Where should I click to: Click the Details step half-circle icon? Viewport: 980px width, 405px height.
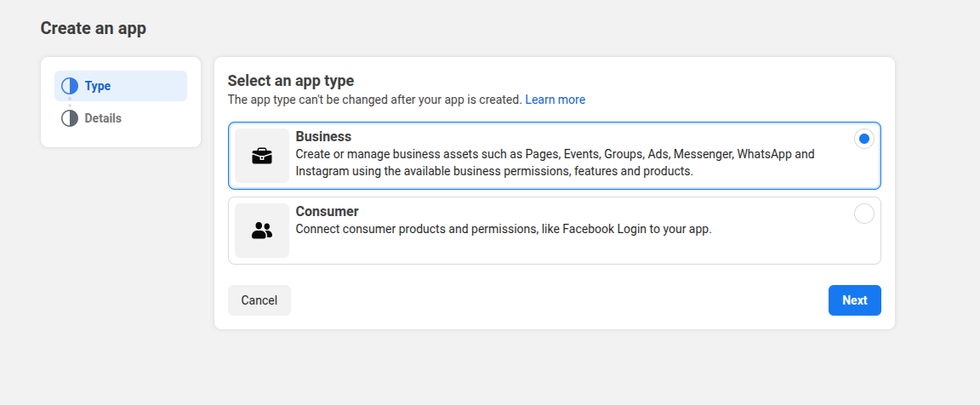(70, 118)
